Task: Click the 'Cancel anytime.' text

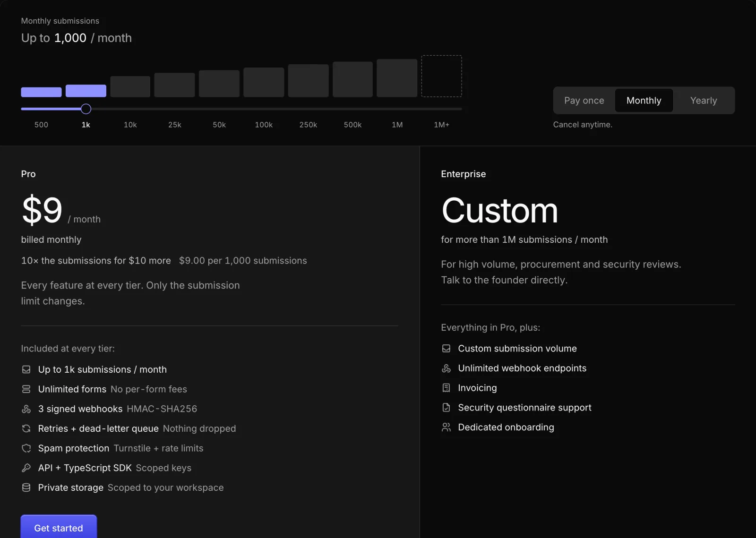Action: tap(583, 125)
